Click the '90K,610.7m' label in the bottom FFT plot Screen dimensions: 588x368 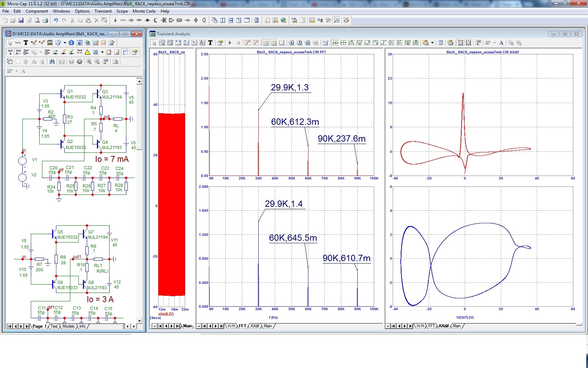tap(346, 258)
